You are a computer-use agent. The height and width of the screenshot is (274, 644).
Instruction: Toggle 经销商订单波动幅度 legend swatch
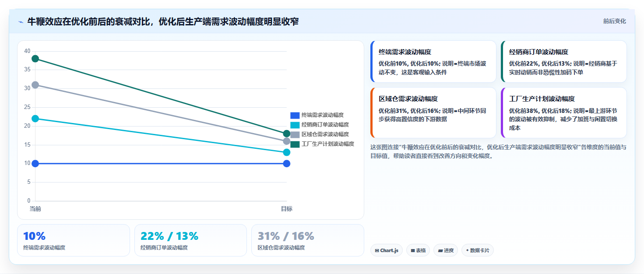(x=295, y=125)
